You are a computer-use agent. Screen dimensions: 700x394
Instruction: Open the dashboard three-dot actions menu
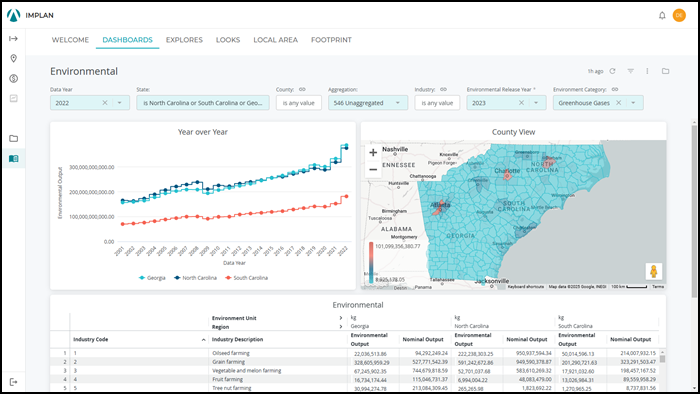(647, 71)
